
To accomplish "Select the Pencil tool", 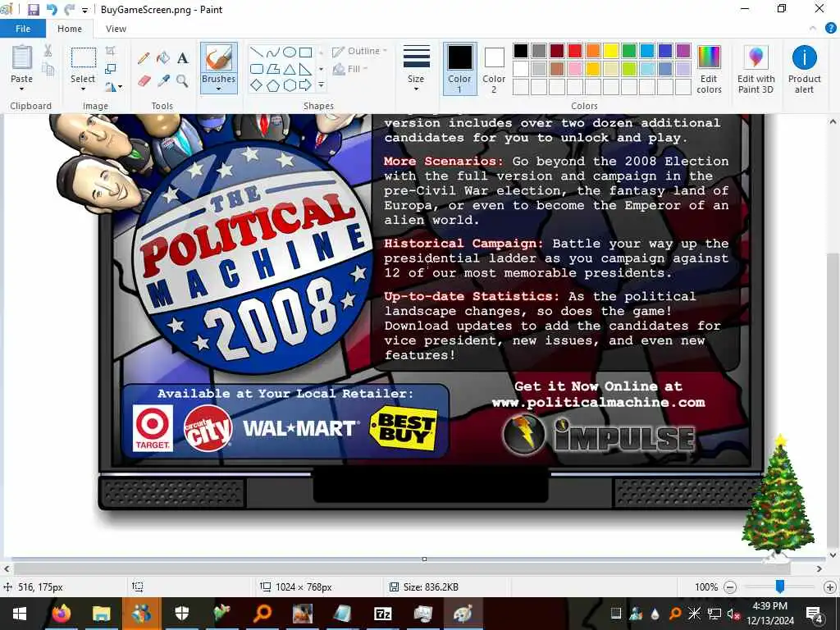I will (143, 58).
